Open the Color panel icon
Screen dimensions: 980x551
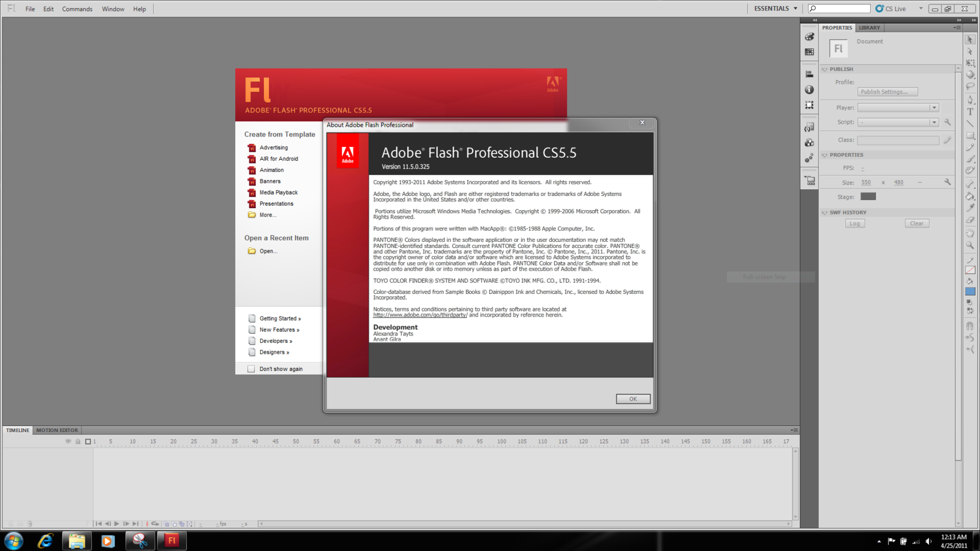coord(810,37)
